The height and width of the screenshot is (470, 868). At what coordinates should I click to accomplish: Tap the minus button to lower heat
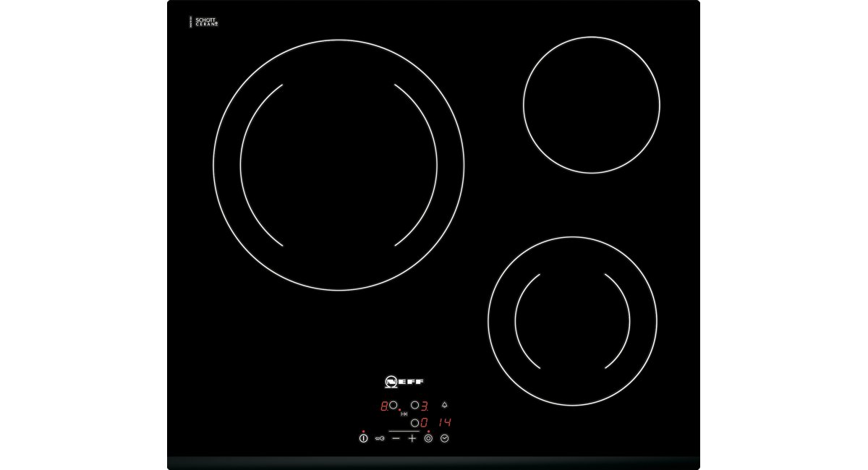396,439
